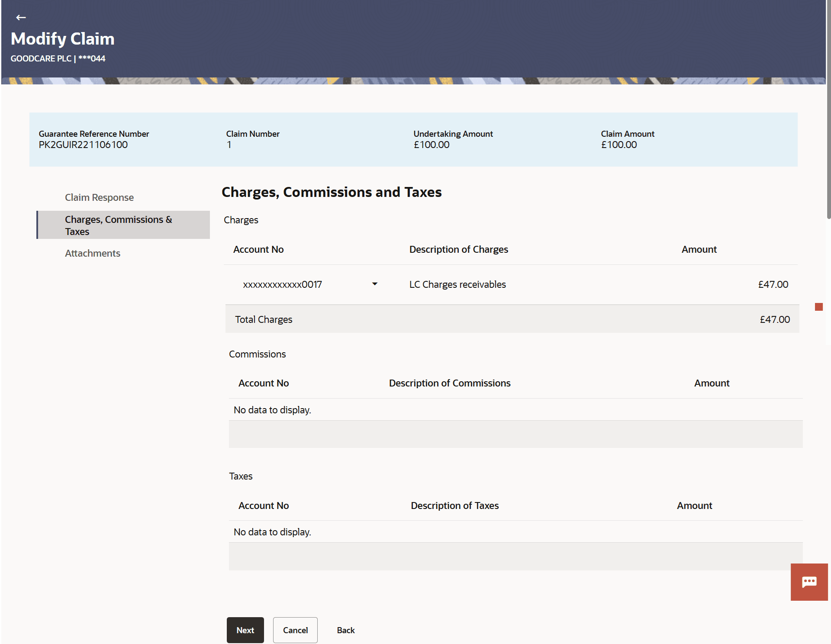The height and width of the screenshot is (644, 831).
Task: Go to the Attachments section
Action: pos(93,253)
